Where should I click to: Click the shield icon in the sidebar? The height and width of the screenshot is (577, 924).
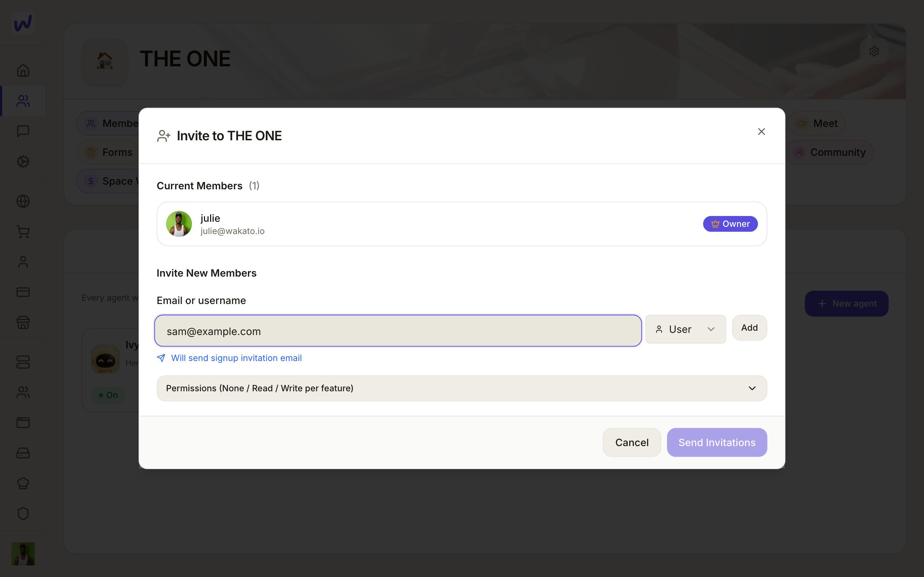(x=23, y=513)
